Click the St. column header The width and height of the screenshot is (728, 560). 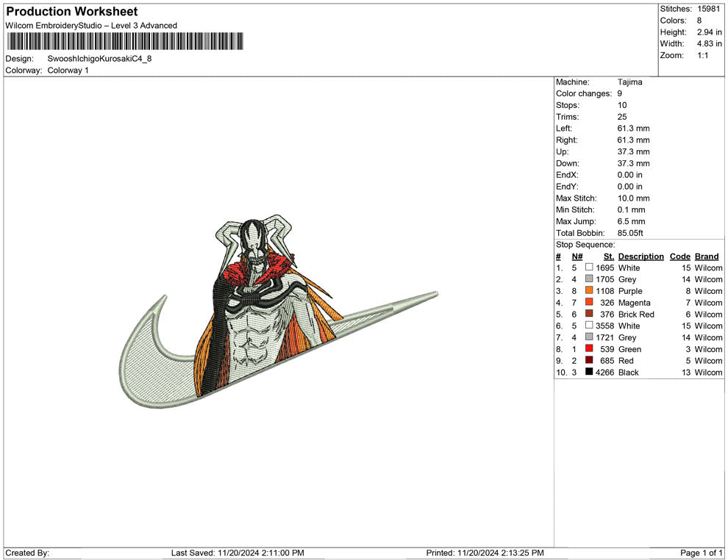pyautogui.click(x=608, y=256)
